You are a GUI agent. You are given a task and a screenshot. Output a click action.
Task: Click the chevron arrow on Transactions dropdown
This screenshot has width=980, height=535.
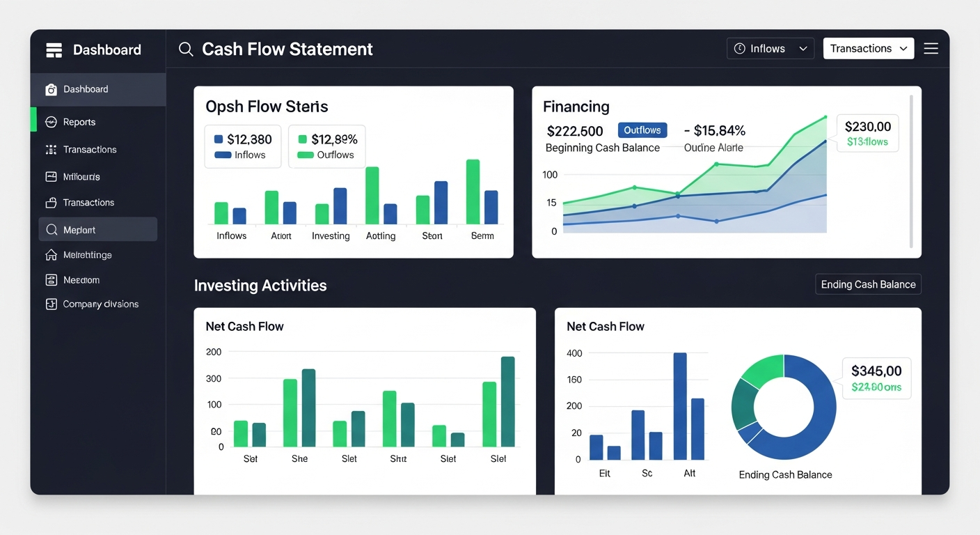coord(903,49)
